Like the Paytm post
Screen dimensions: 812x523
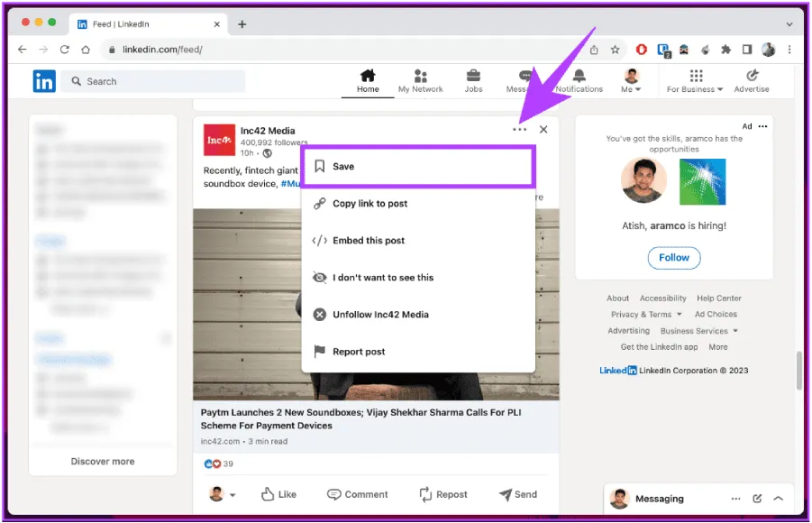pyautogui.click(x=278, y=494)
